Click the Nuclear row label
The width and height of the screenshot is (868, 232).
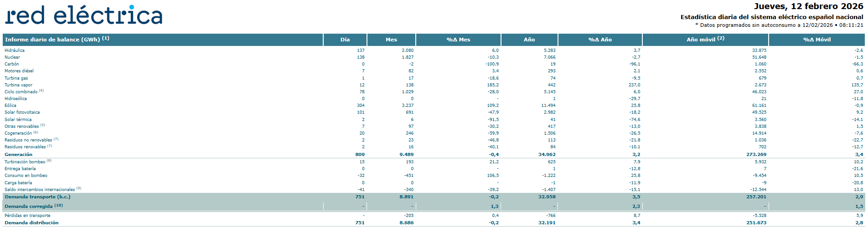(x=12, y=57)
